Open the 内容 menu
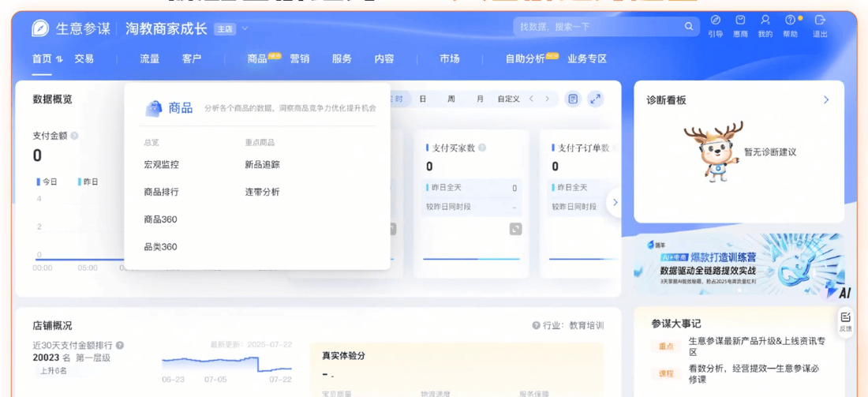The height and width of the screenshot is (397, 868). pos(384,59)
